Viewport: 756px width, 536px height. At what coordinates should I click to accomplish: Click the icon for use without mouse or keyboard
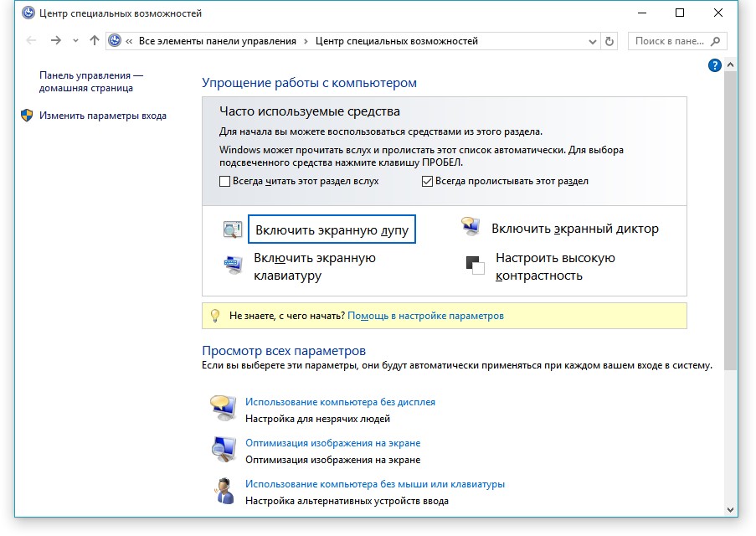224,491
